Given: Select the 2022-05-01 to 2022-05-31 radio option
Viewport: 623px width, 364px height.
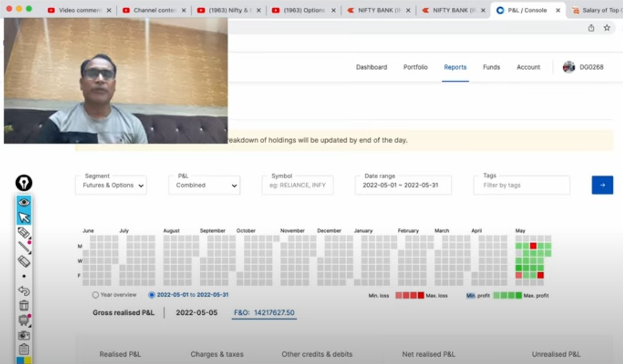Looking at the screenshot, I should (152, 295).
